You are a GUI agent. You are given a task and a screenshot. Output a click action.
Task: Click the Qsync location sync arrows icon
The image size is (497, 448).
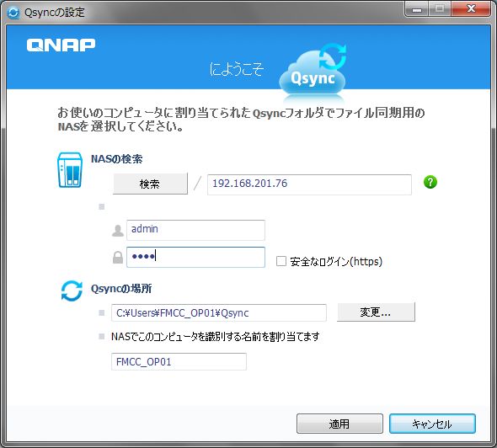coord(72,291)
